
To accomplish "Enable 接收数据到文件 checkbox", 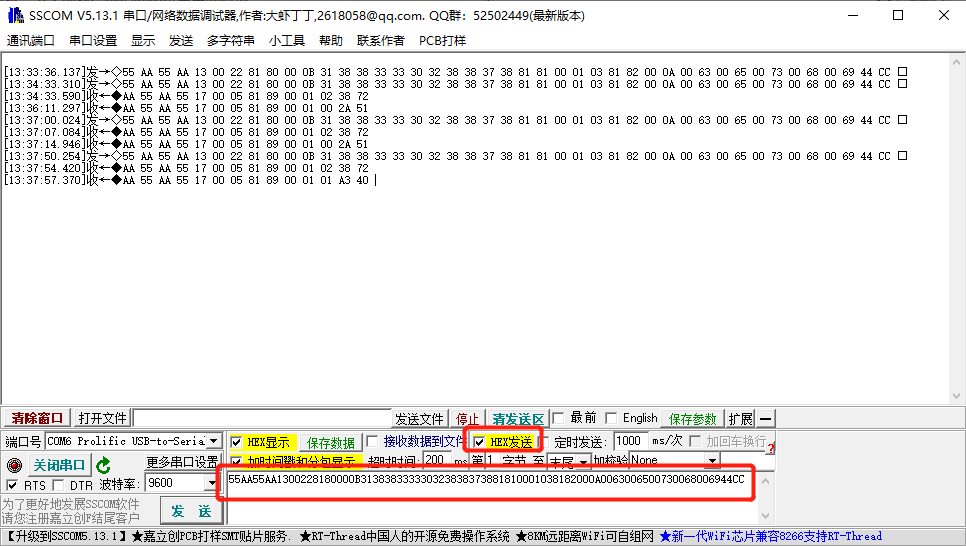I will tap(372, 441).
